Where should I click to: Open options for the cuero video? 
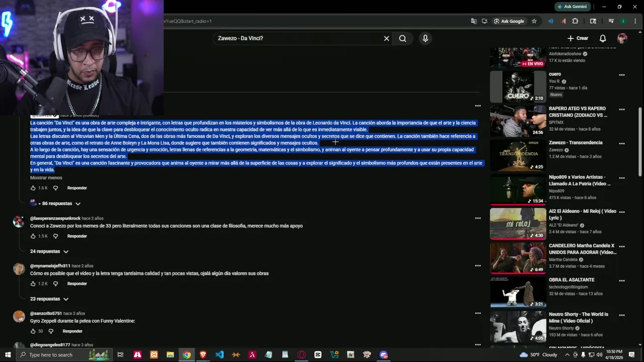[622, 75]
